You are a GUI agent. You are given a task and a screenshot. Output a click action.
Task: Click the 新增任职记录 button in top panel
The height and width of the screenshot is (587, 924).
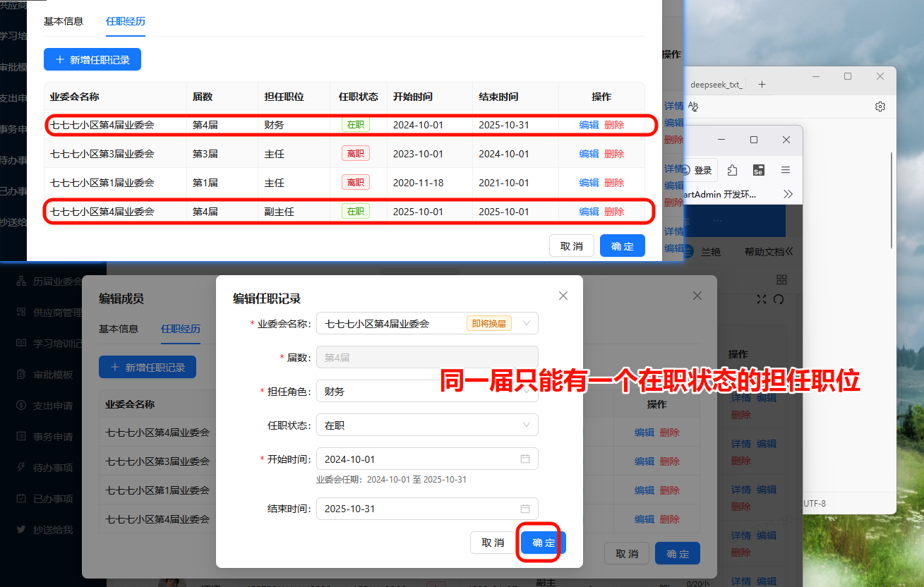tap(92, 60)
